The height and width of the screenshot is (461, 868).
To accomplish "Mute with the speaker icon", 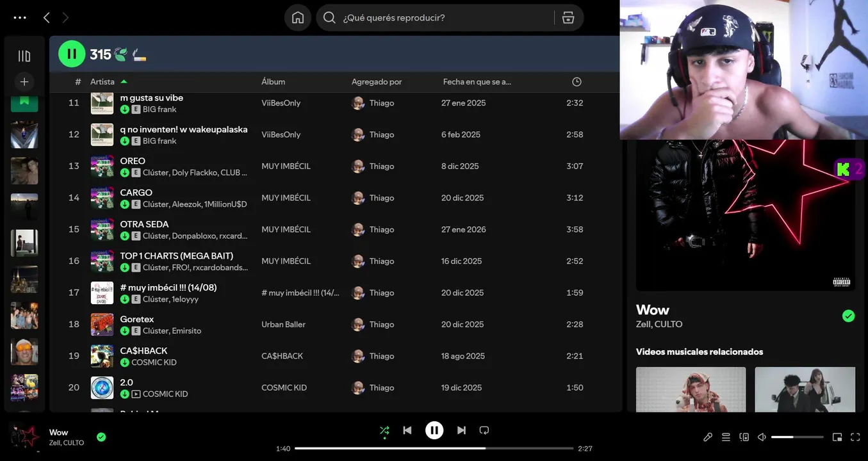I will (762, 437).
